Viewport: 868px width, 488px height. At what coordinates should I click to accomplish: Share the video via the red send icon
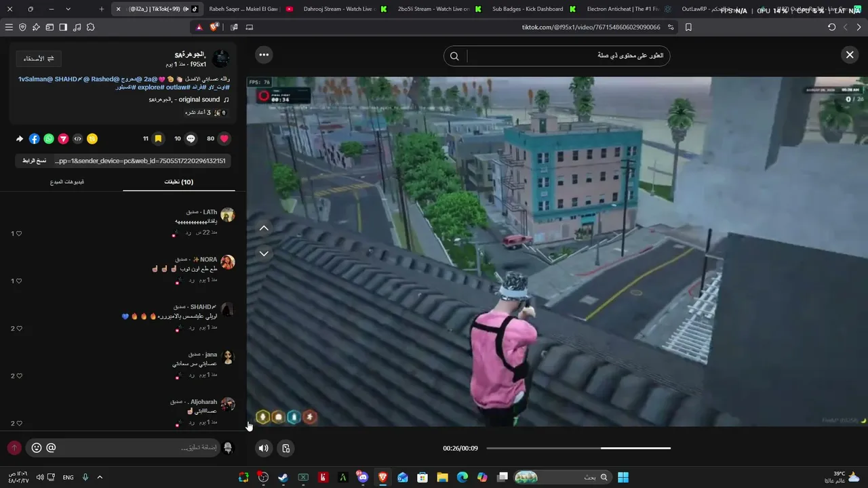click(63, 139)
